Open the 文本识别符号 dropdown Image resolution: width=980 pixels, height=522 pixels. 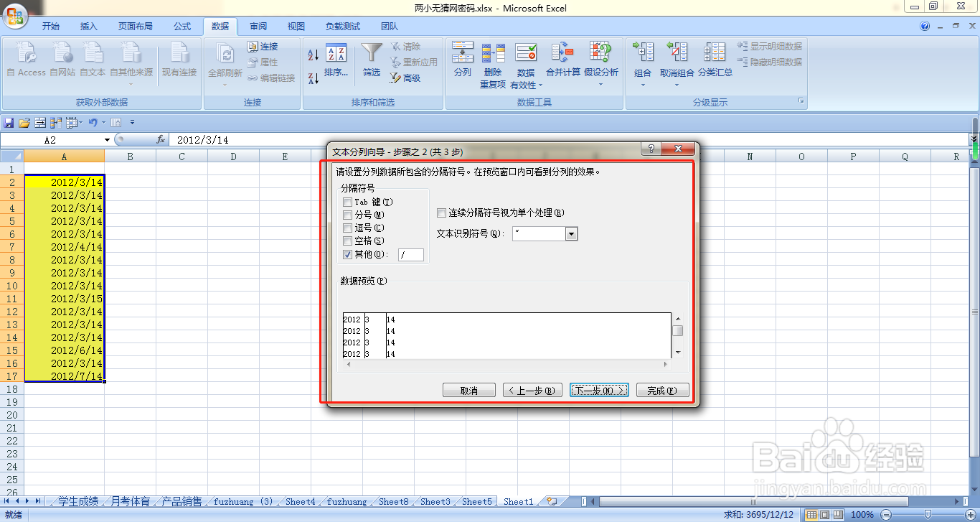point(570,233)
